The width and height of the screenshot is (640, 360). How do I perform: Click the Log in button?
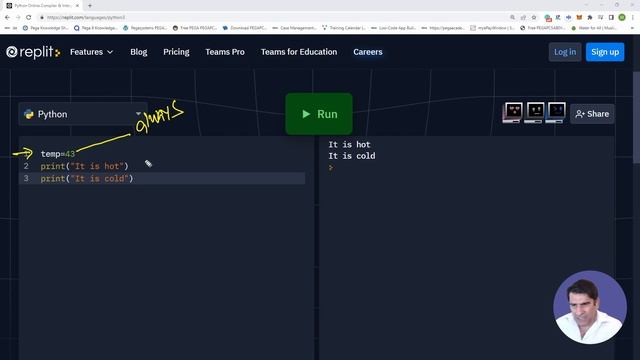pos(565,52)
